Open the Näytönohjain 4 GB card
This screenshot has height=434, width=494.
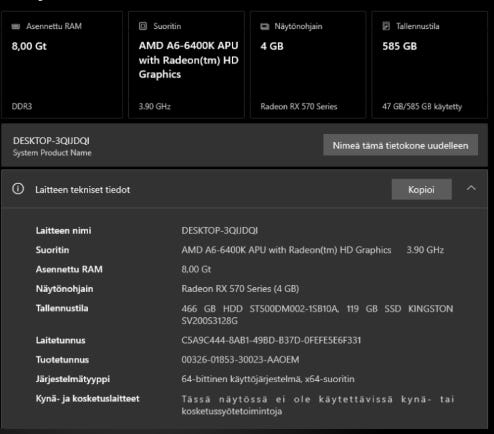308,65
